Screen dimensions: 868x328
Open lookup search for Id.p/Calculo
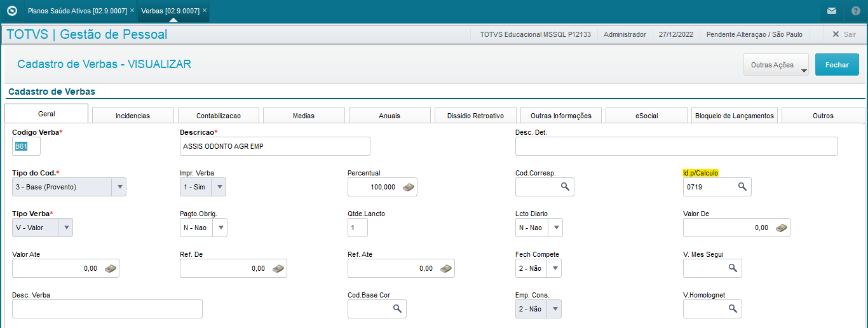(742, 187)
